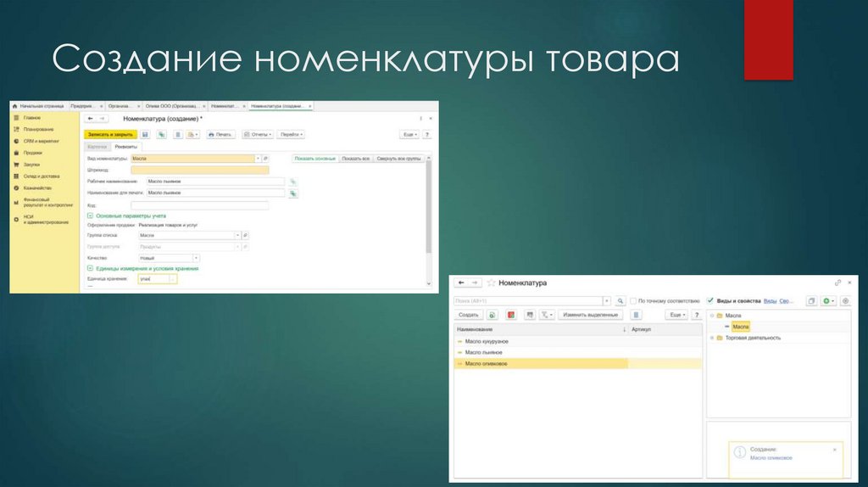Click copy-windows icon in views panel toolbar
The image size is (868, 487).
point(811,301)
